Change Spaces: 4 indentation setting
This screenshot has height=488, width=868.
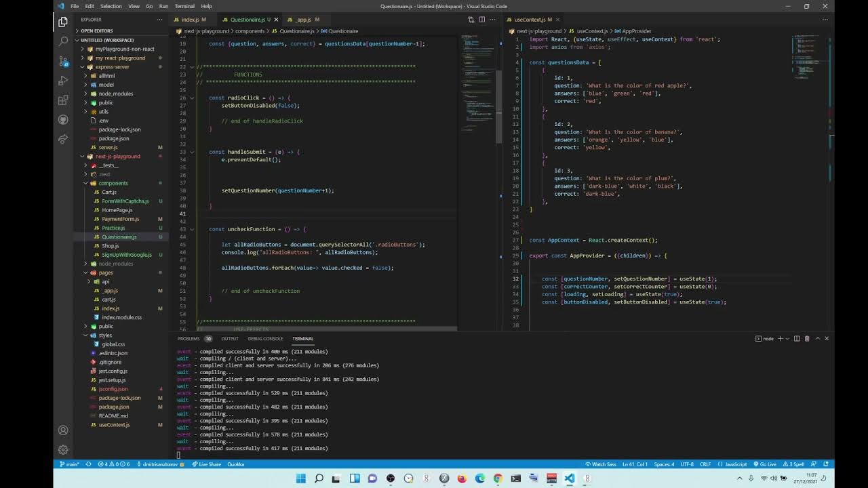[x=664, y=464]
